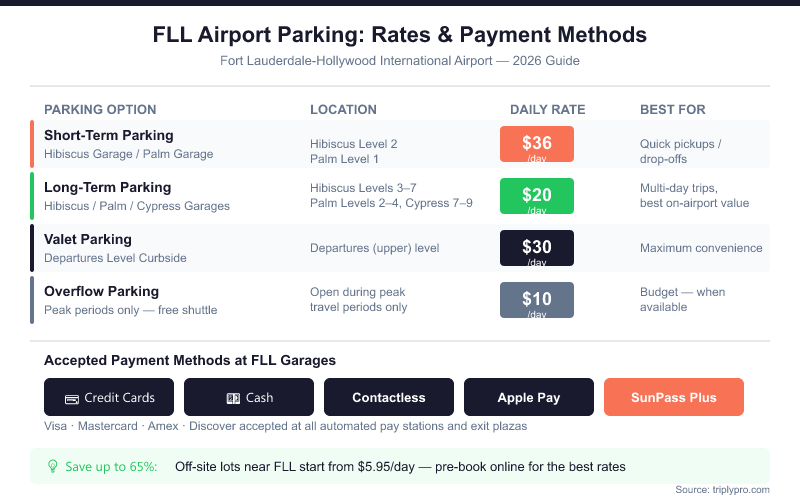Select the Overflow Parking row title
The width and height of the screenshot is (800, 500).
point(101,291)
